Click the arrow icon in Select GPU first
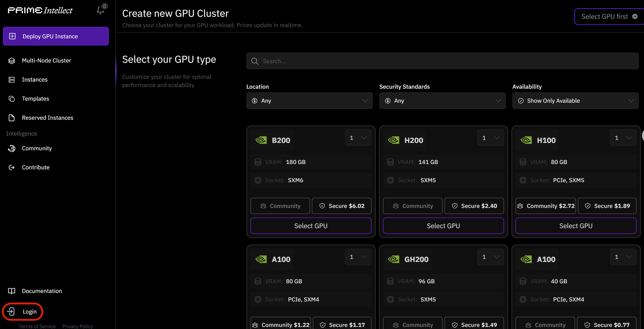The image size is (644, 329). click(635, 16)
